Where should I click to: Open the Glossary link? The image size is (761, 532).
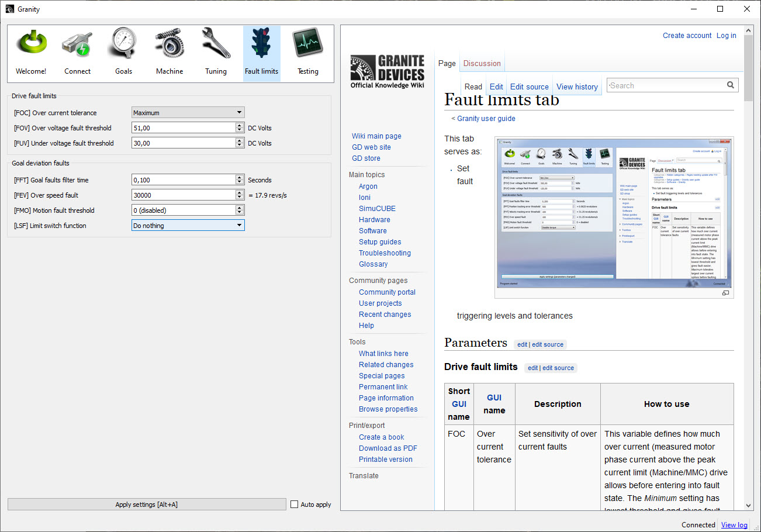(x=373, y=264)
